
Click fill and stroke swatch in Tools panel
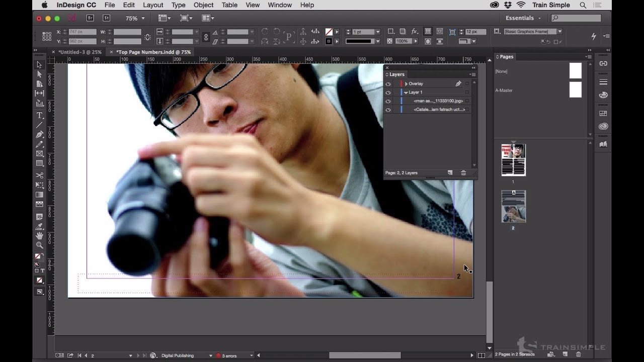point(38,256)
